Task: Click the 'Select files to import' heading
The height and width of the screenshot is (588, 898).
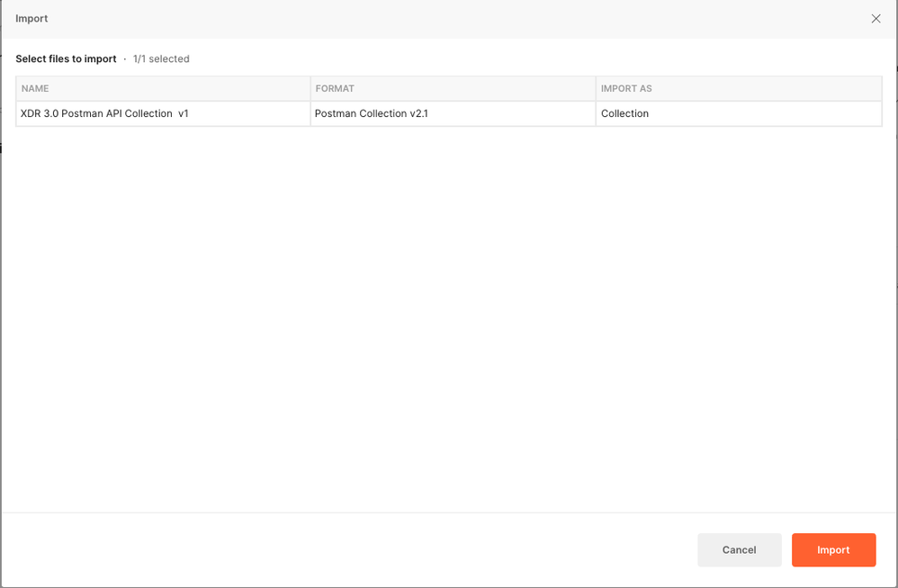Action: click(66, 59)
